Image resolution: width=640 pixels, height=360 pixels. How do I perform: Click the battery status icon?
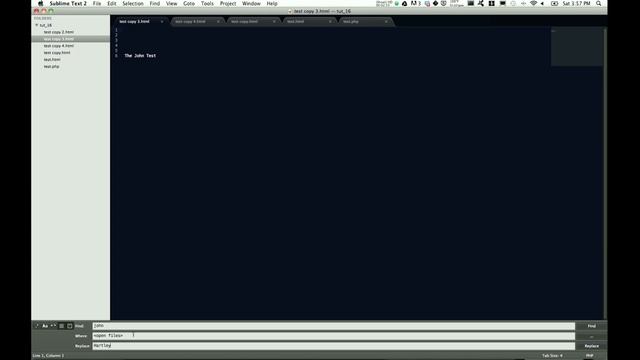[554, 3]
